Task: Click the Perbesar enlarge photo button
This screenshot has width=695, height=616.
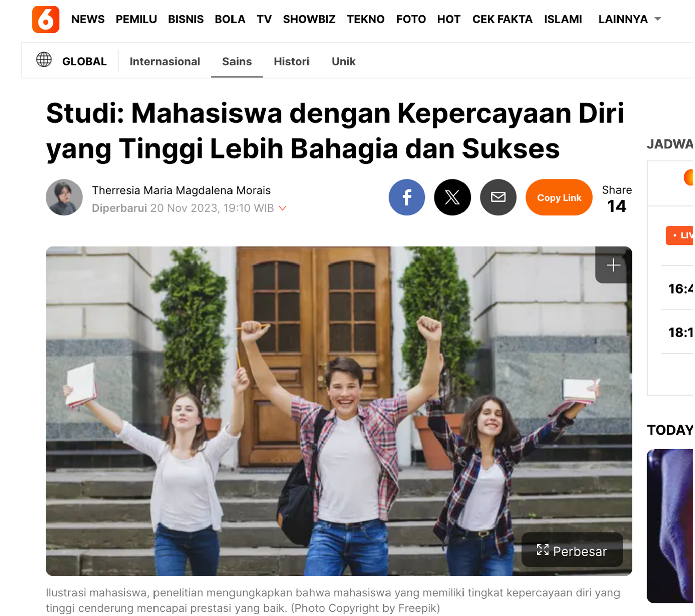Action: click(573, 551)
